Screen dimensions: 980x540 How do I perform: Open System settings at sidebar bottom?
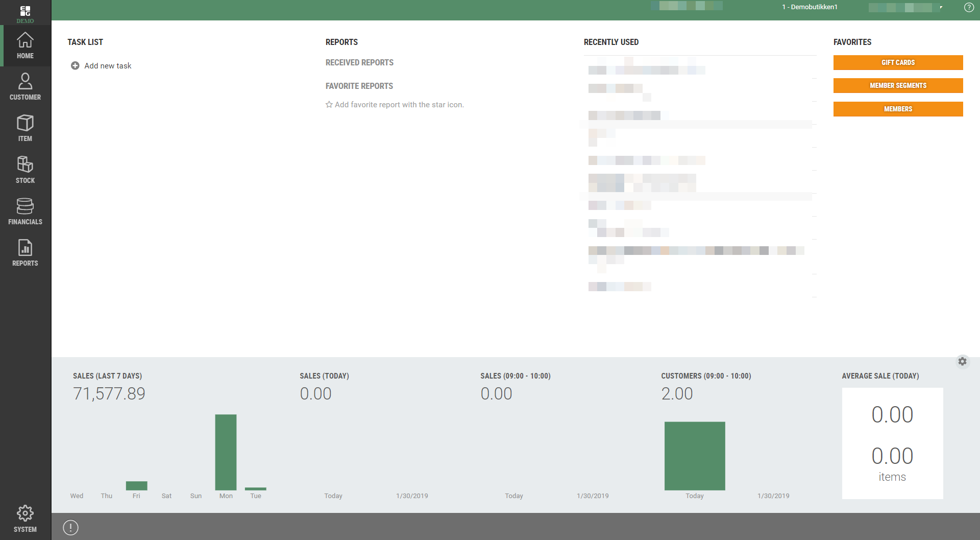point(25,518)
